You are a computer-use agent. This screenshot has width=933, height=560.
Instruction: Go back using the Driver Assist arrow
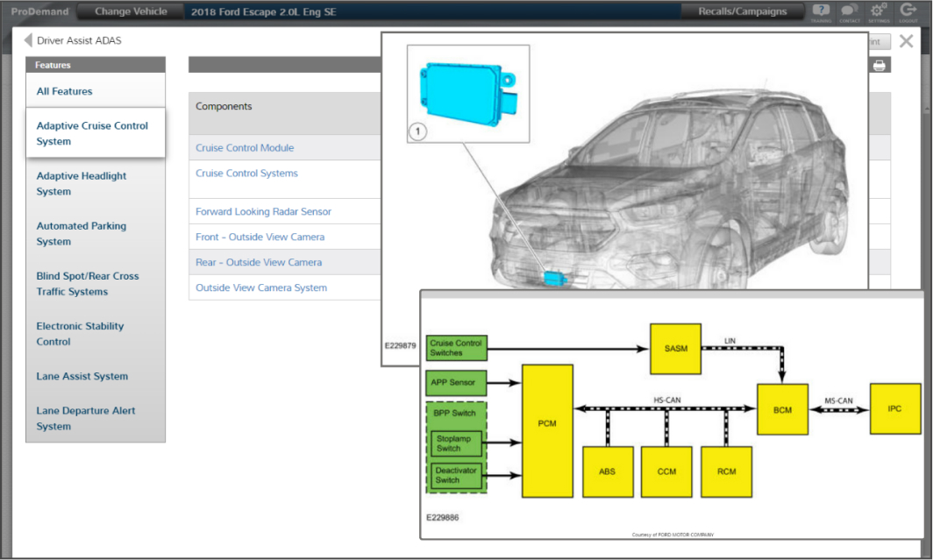click(28, 40)
